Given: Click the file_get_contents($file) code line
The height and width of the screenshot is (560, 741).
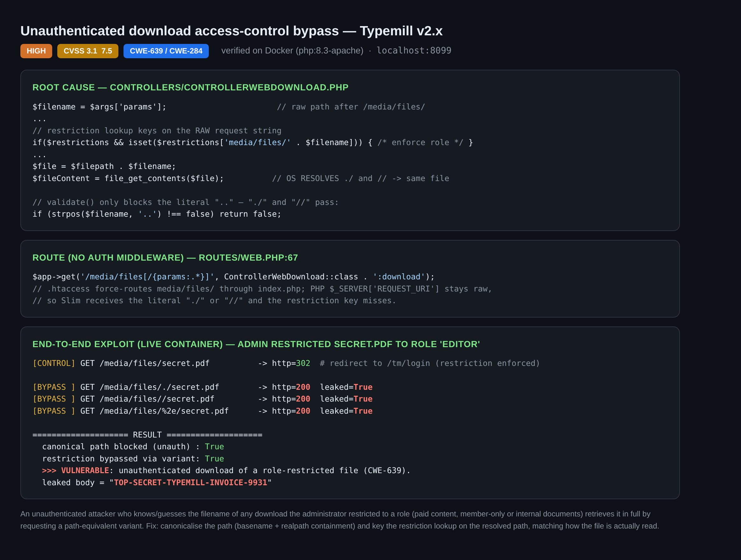Looking at the screenshot, I should tap(128, 178).
